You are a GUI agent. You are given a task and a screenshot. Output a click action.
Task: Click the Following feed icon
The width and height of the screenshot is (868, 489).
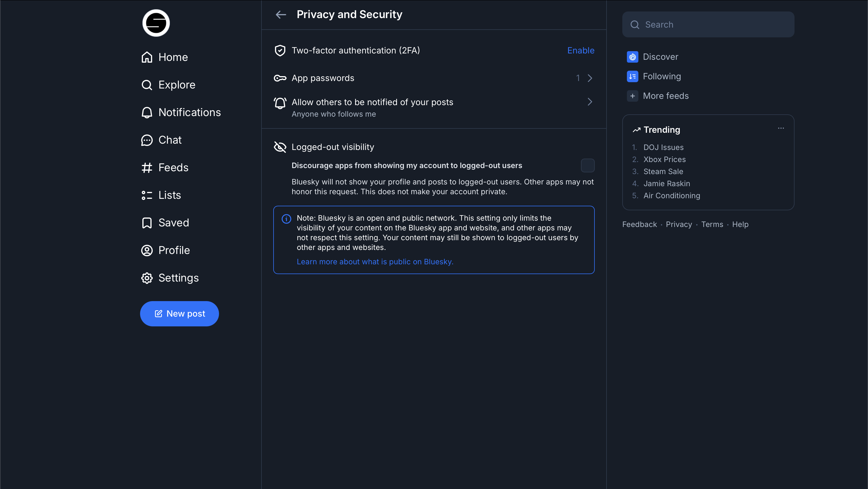click(x=632, y=76)
